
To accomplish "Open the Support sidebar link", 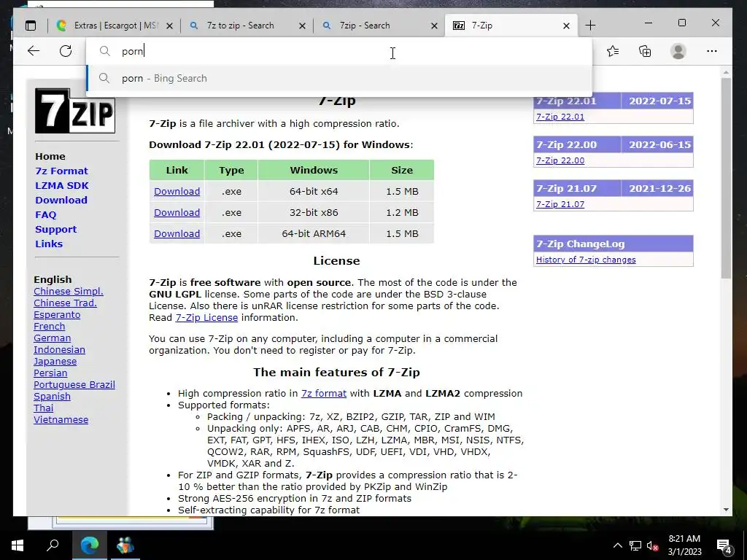I will coord(55,230).
